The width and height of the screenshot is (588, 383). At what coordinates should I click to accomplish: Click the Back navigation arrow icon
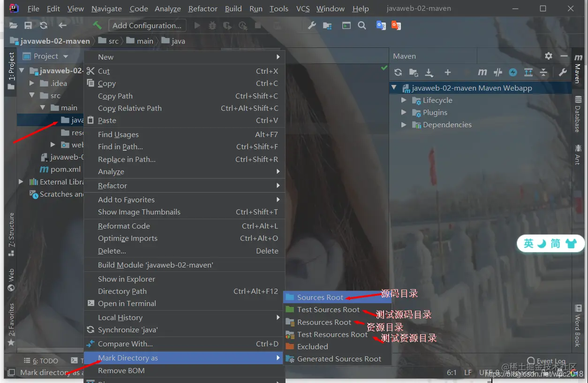coord(62,26)
